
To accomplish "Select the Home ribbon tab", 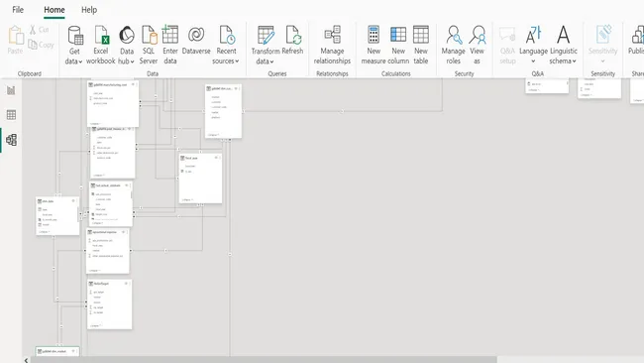I will click(x=54, y=10).
